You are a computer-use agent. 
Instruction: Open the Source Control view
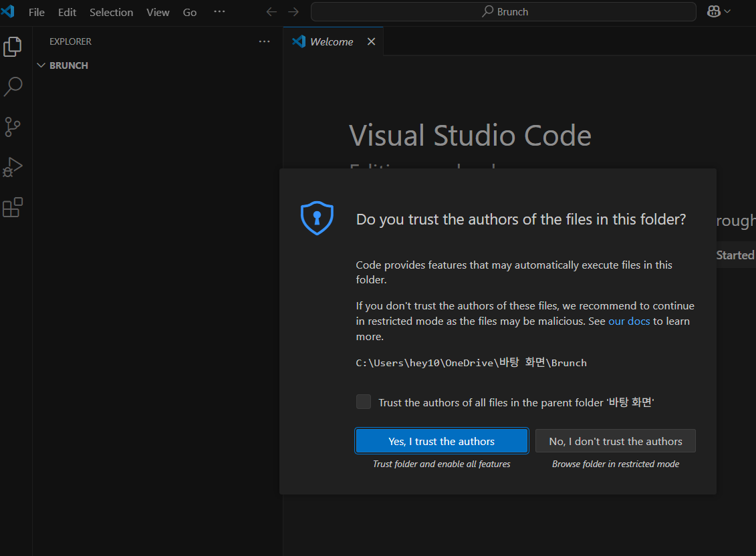(x=13, y=127)
